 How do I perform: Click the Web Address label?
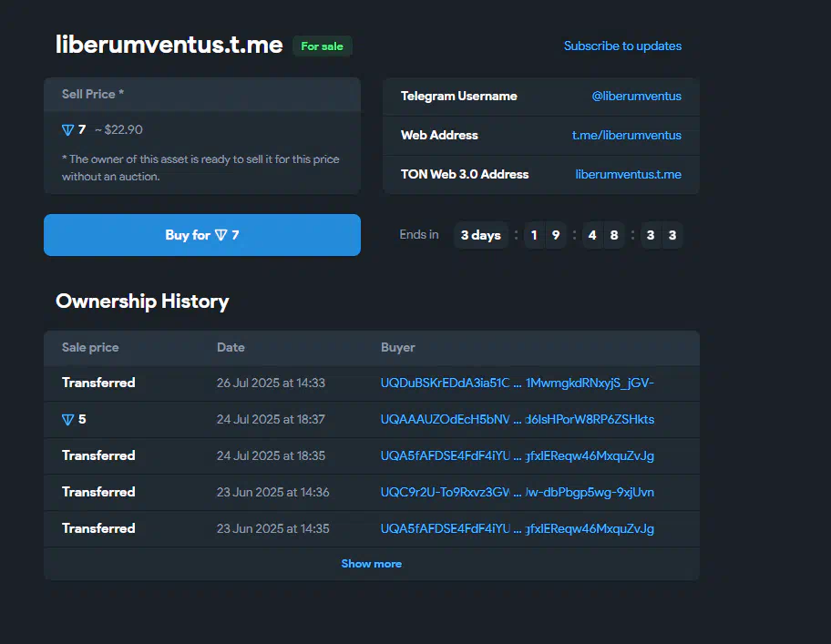pos(439,136)
